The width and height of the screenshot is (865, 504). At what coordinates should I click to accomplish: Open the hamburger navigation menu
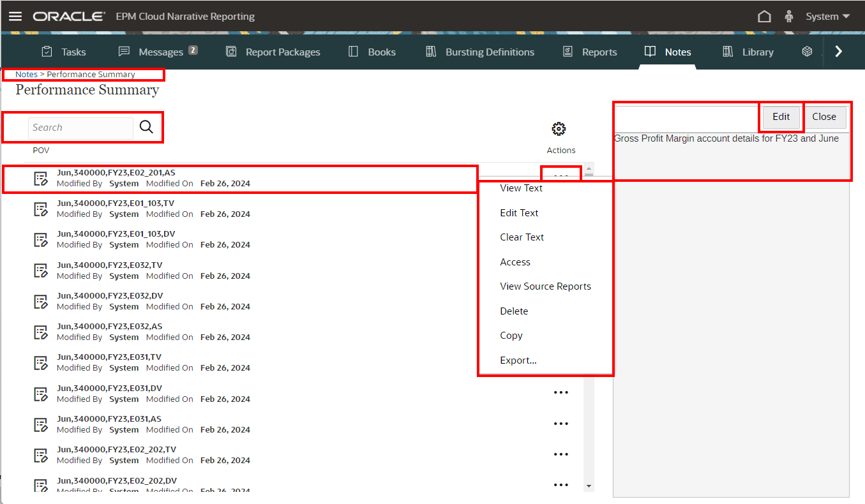click(x=15, y=17)
